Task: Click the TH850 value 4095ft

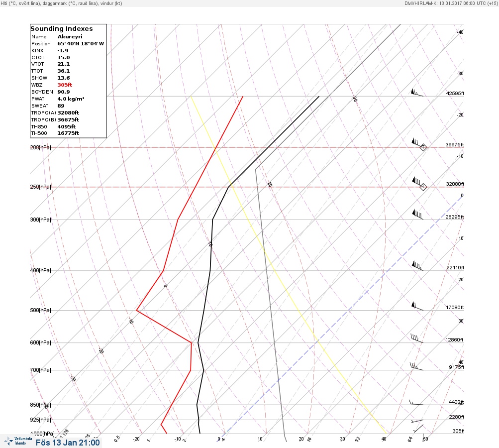Action: [67, 127]
